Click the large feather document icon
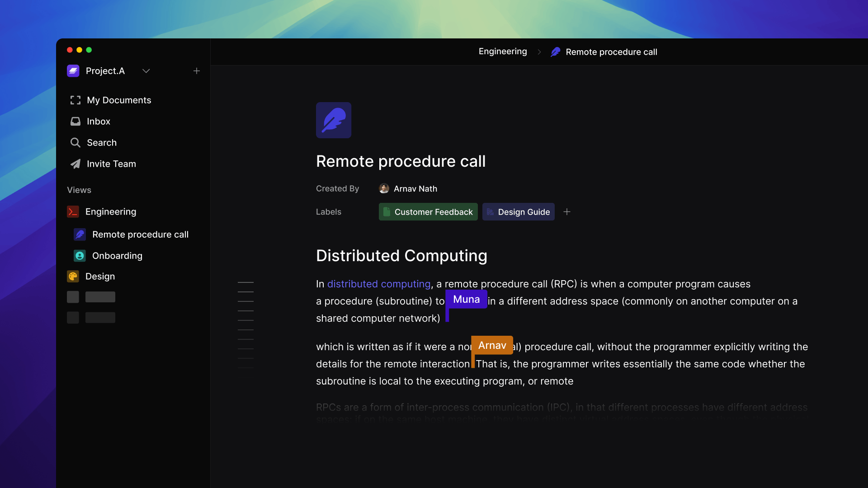The image size is (868, 488). point(334,120)
